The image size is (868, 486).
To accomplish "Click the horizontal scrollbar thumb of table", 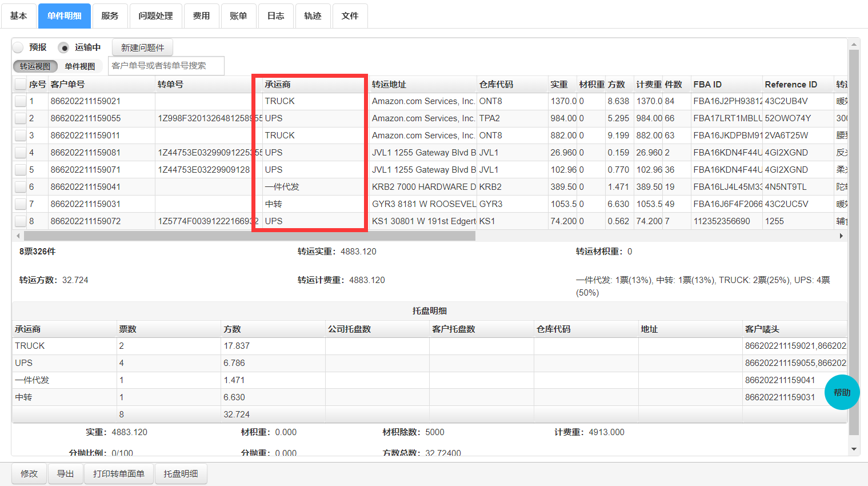I will coord(249,236).
